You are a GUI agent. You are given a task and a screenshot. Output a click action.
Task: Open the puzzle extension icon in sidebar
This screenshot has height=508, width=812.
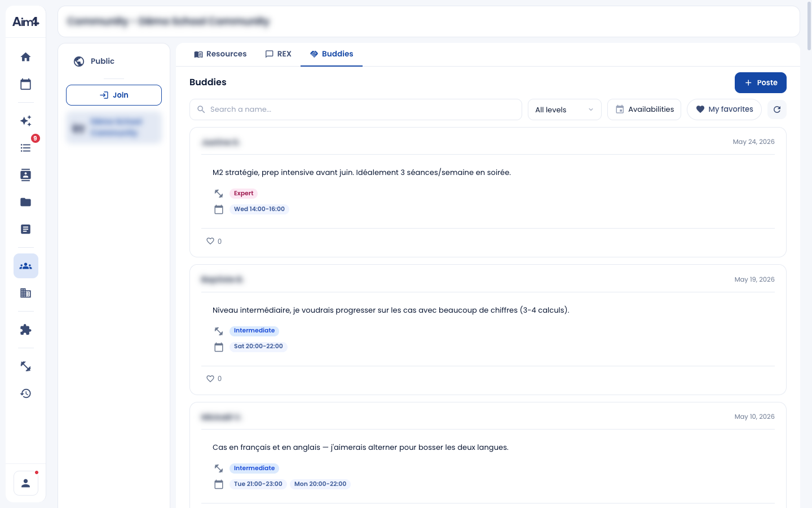point(26,330)
